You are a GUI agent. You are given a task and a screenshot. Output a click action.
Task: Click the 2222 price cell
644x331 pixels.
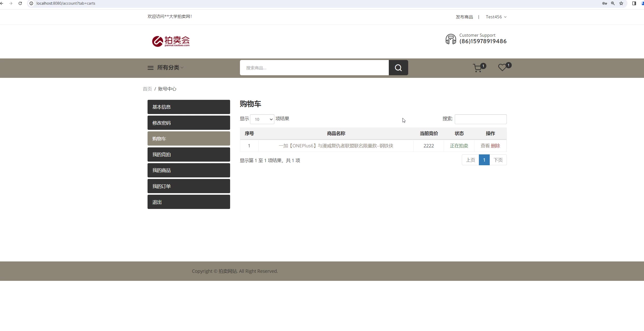(429, 146)
